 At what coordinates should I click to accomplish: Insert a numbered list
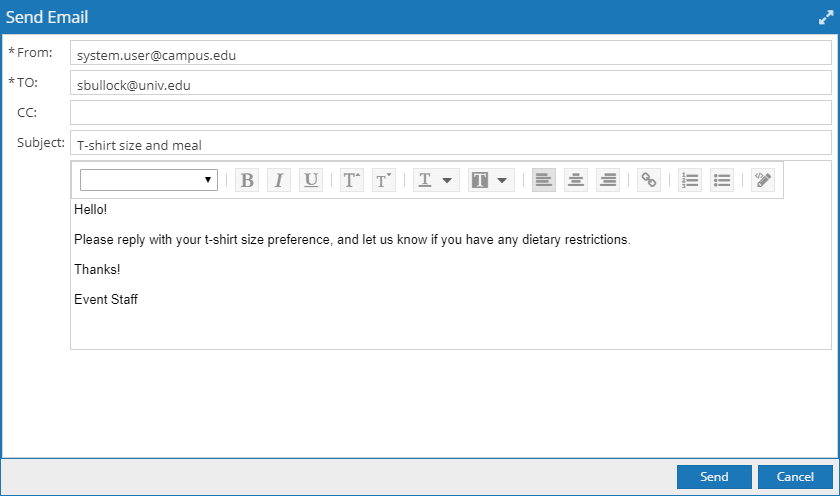pyautogui.click(x=690, y=180)
